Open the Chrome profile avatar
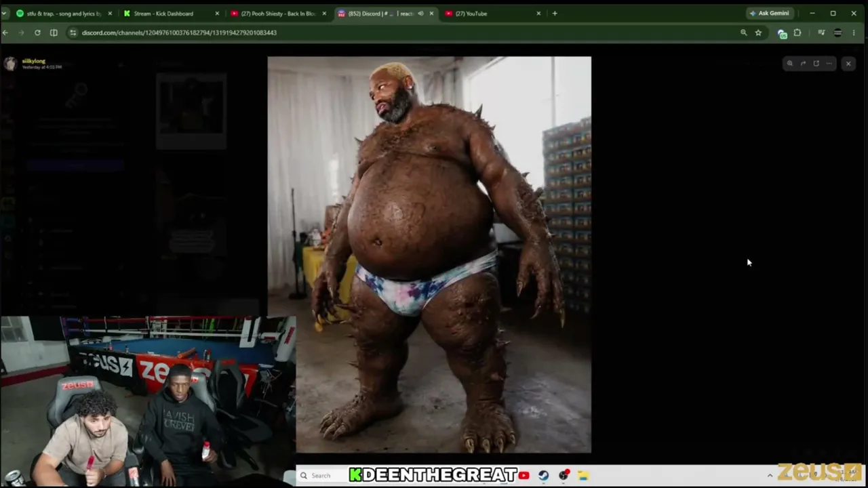The height and width of the screenshot is (488, 868). (837, 33)
